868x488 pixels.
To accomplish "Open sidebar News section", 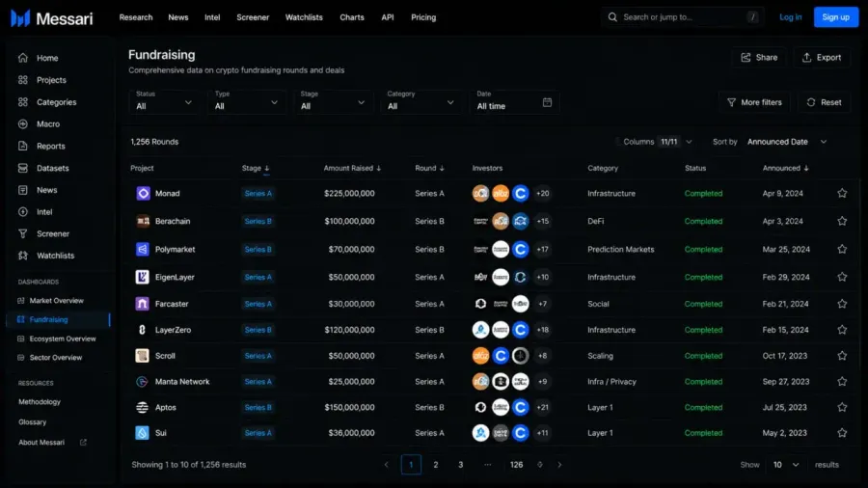I will pos(39,190).
